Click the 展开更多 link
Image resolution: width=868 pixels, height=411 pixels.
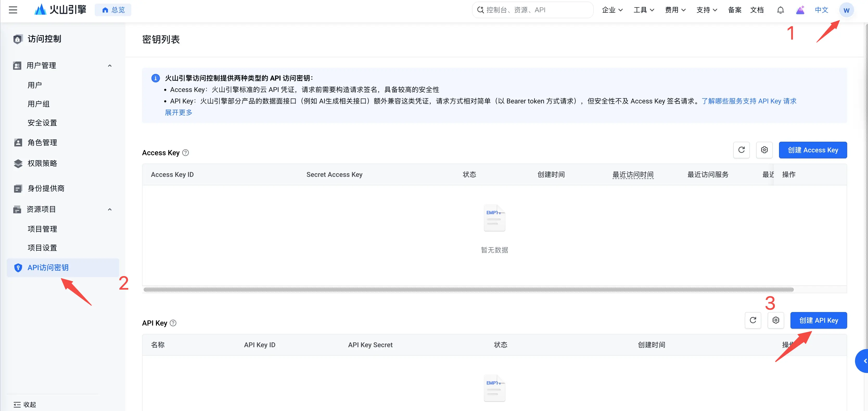tap(178, 113)
